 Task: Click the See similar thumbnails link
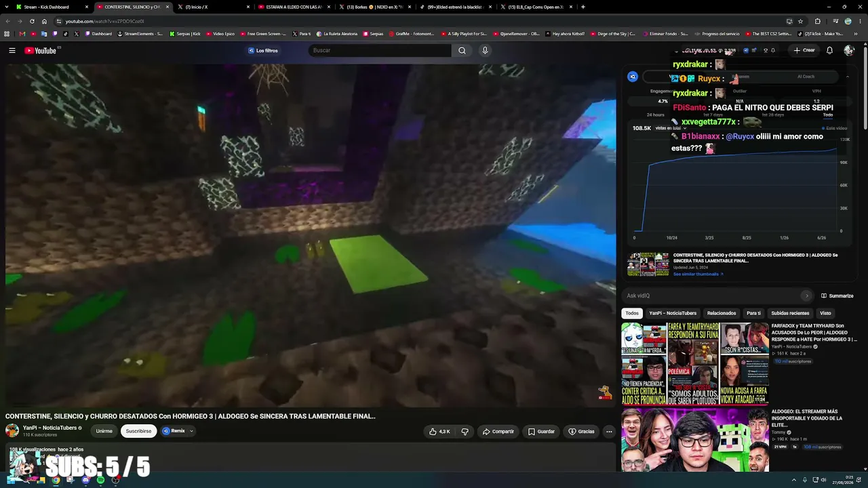[x=698, y=274]
